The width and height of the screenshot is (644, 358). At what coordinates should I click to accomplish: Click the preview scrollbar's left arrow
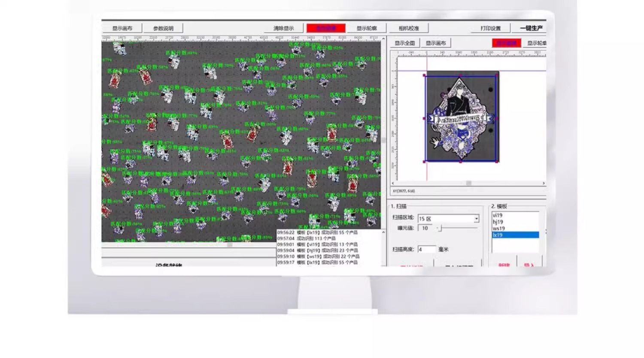click(393, 183)
